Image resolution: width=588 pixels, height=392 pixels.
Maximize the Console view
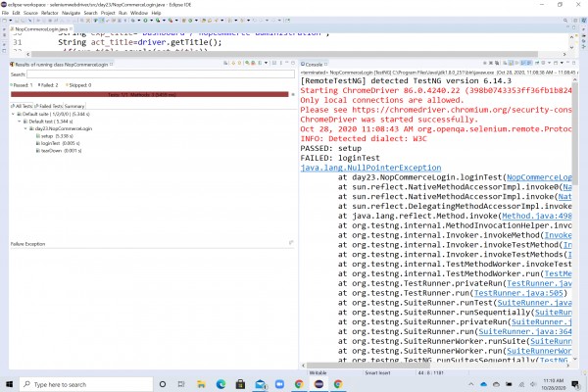(573, 63)
